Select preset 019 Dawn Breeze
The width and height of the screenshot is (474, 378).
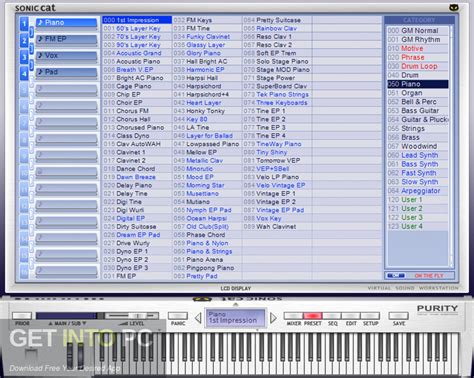[137, 177]
